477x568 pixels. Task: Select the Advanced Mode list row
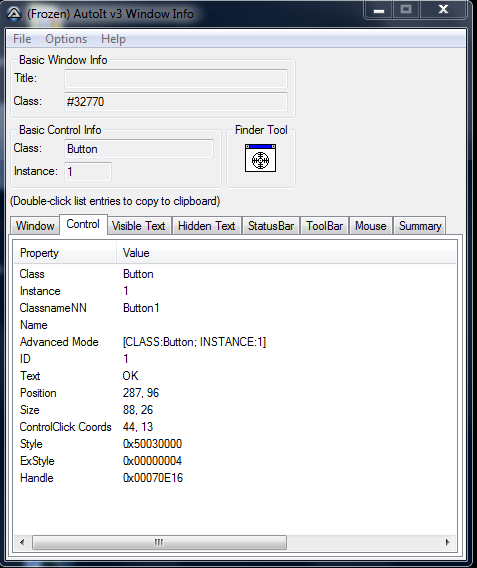click(x=235, y=342)
